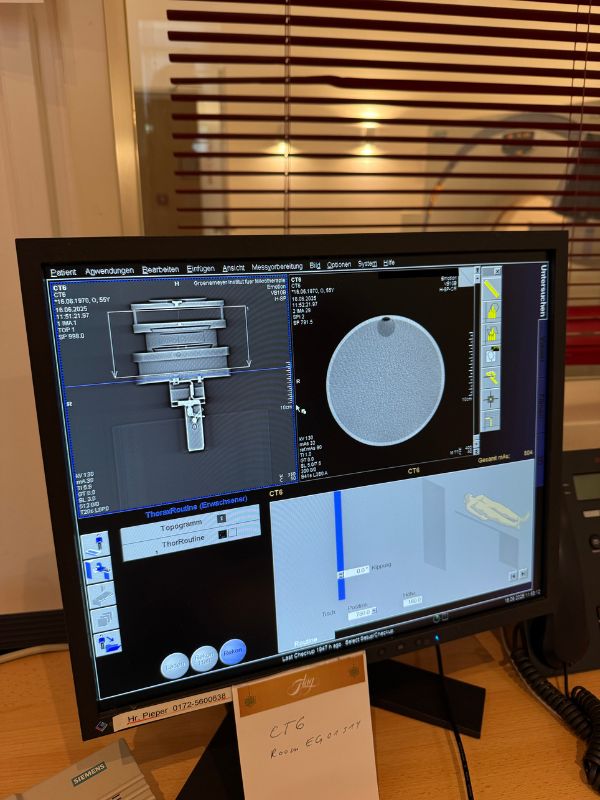Select the Topogramm protocol row
This screenshot has height=800, width=600.
[190, 523]
